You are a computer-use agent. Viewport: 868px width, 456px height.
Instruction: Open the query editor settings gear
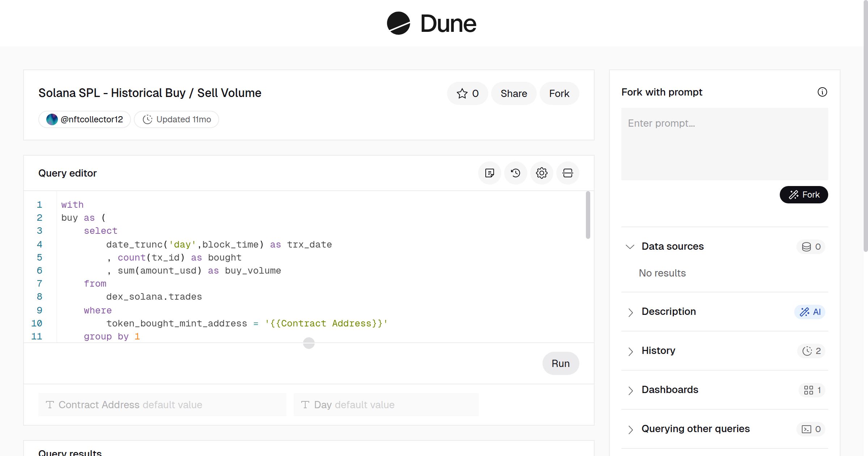coord(541,173)
